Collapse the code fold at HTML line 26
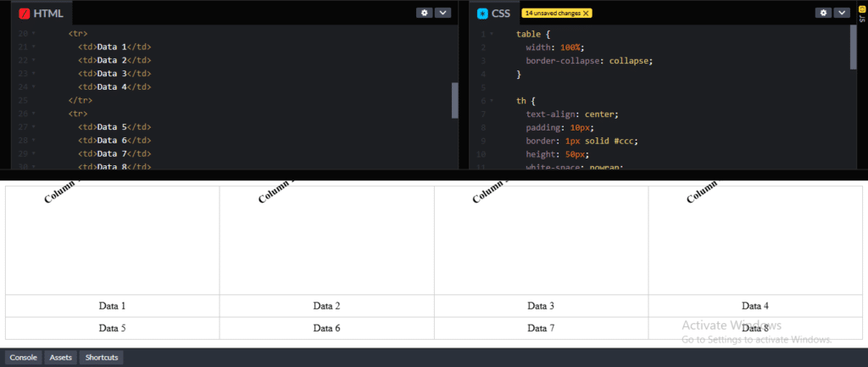The height and width of the screenshot is (367, 868). tap(34, 114)
